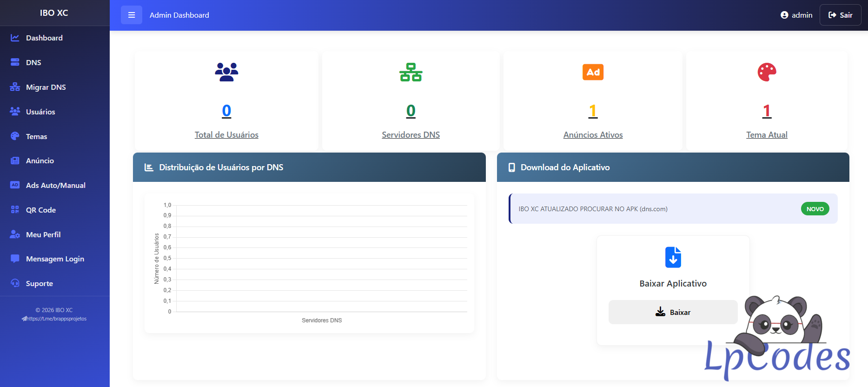Click the phone icon beside Download do Aplicativo
The height and width of the screenshot is (387, 868).
[x=511, y=167]
